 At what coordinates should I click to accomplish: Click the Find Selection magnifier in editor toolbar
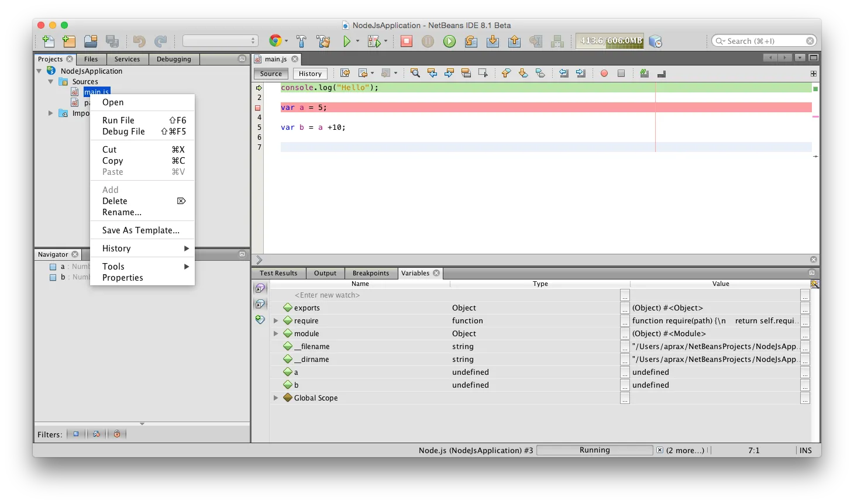tap(415, 73)
